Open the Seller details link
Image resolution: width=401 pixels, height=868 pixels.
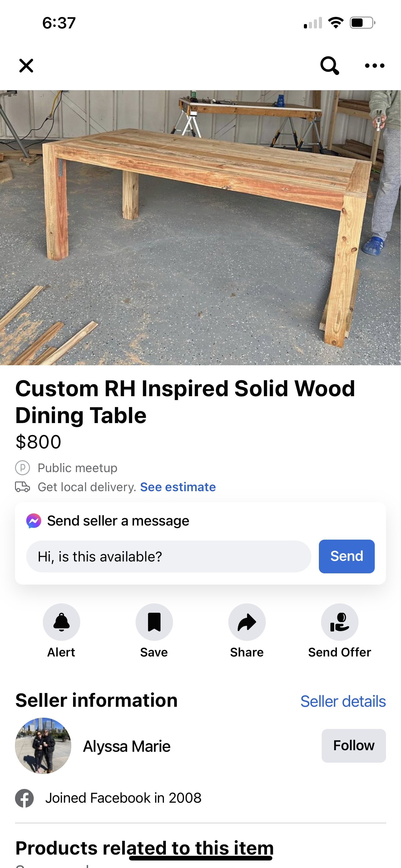(343, 701)
